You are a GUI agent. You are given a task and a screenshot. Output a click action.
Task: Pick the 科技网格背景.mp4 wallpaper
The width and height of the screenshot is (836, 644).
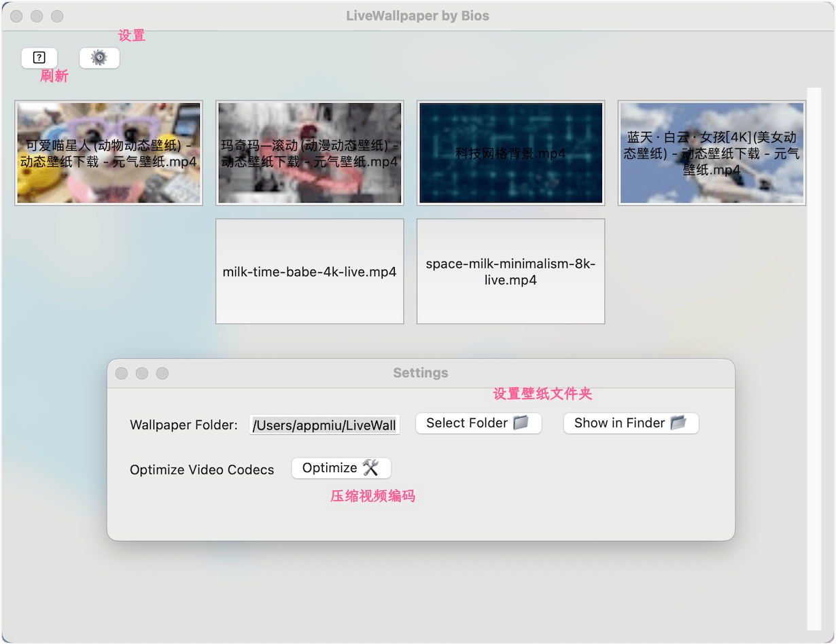[510, 154]
